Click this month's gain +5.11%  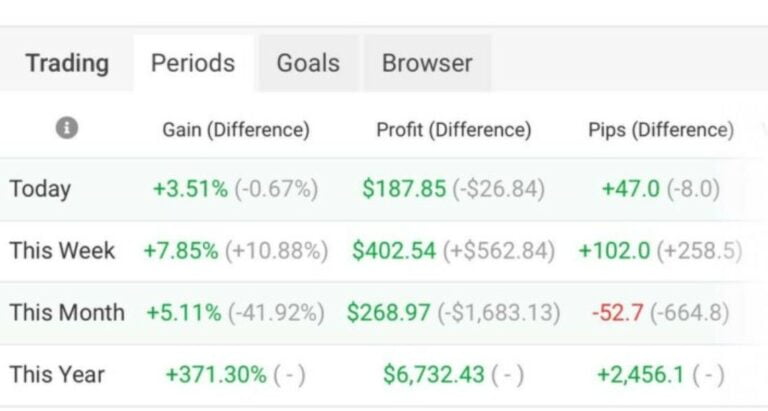click(184, 313)
